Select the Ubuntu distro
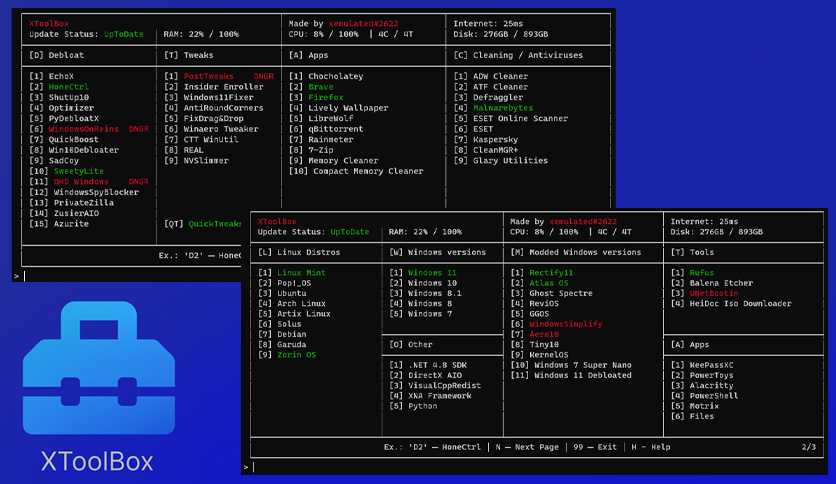The image size is (836, 484). click(282, 293)
